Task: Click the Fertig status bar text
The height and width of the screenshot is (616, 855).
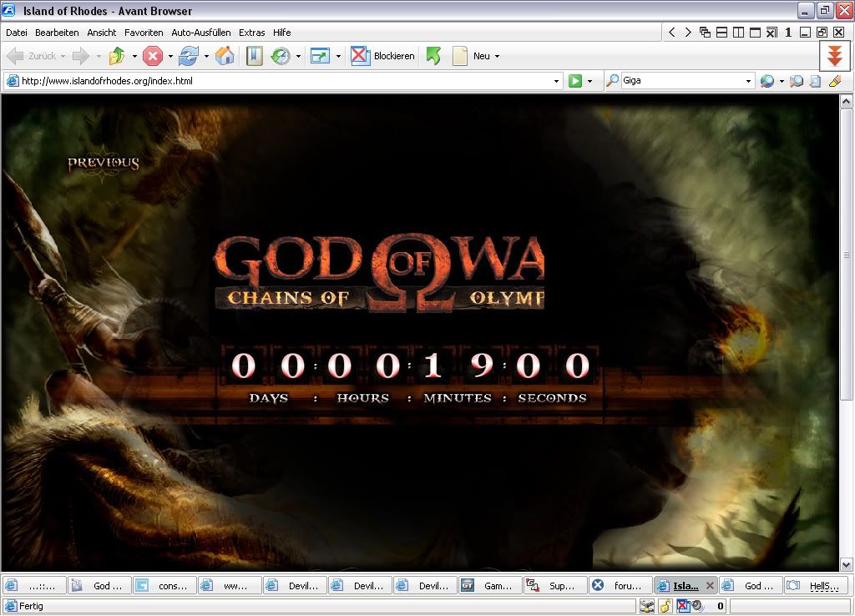Action: [x=31, y=606]
